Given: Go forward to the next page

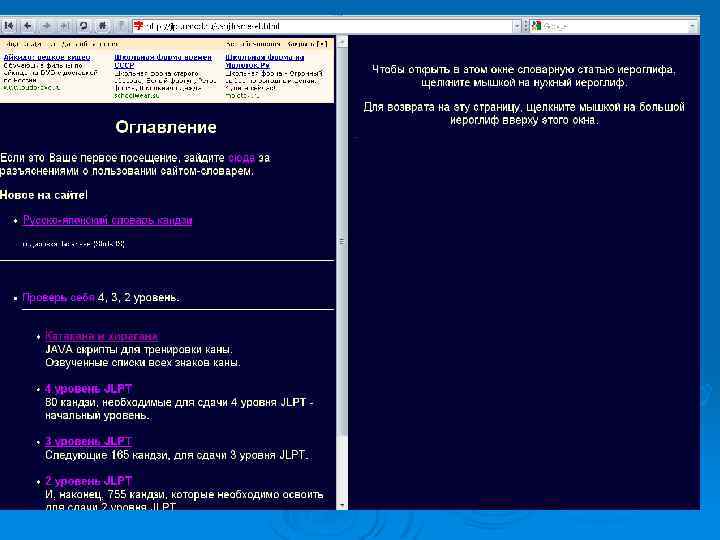Looking at the screenshot, I should [46, 26].
